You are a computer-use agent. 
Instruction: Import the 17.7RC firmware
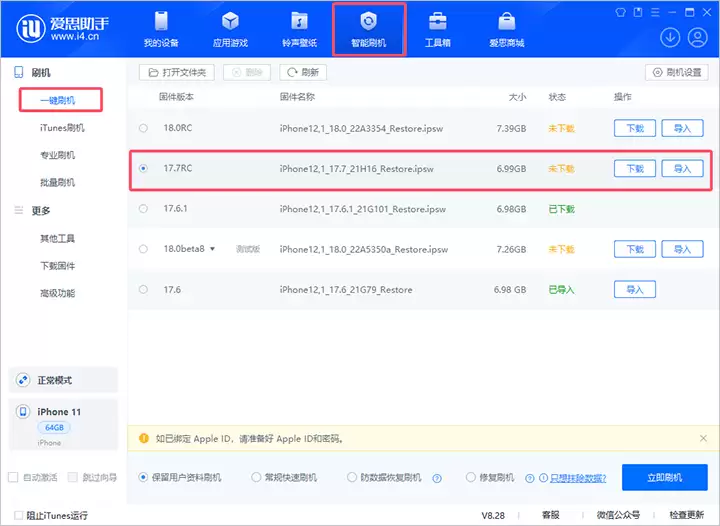[x=682, y=168]
